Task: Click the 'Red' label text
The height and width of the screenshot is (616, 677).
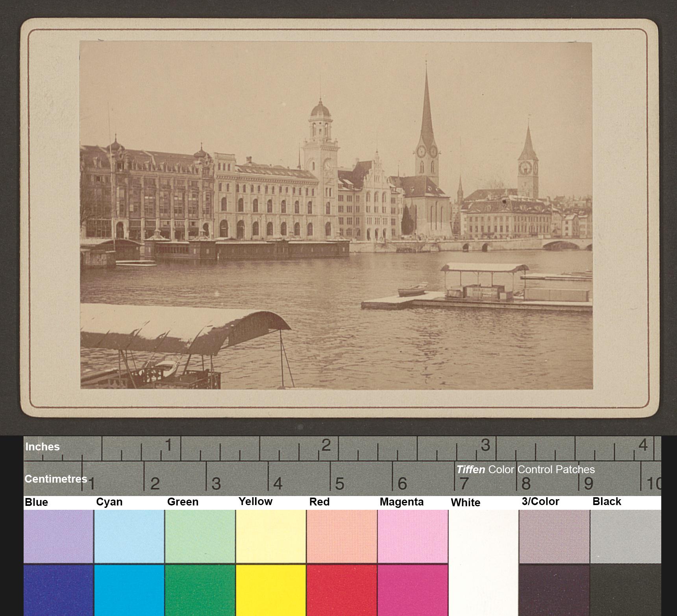Action: [x=319, y=502]
